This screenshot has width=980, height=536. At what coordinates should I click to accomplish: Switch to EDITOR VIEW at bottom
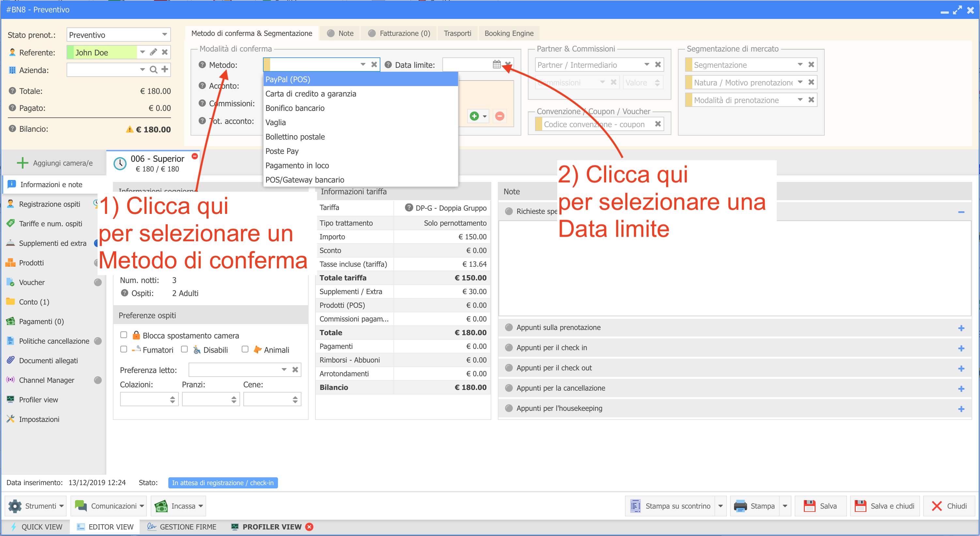[x=105, y=527]
